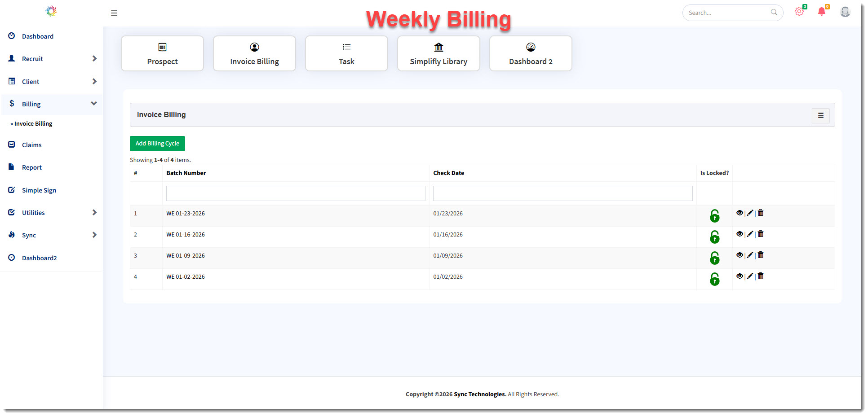Click the Batch Number filter field

[296, 193]
